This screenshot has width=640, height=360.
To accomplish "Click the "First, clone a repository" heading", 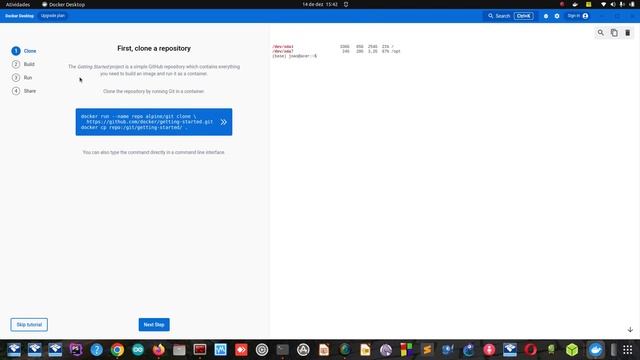I will (x=154, y=48).
